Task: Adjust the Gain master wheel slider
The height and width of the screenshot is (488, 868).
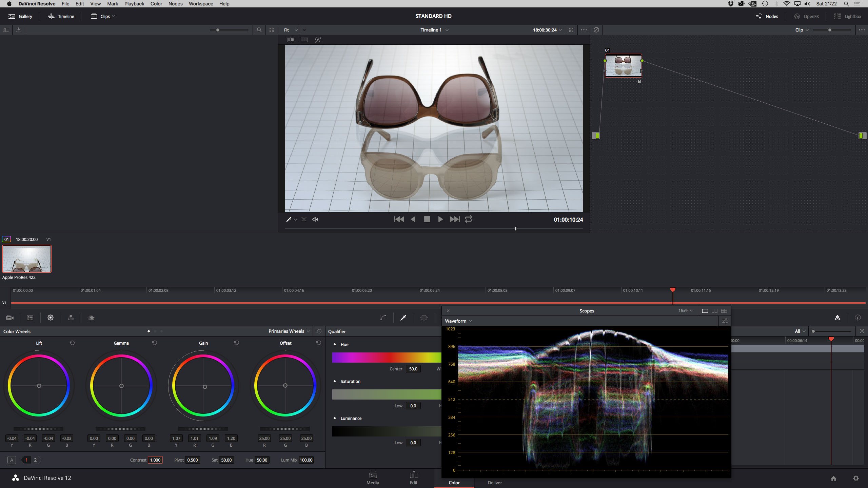Action: [x=203, y=429]
